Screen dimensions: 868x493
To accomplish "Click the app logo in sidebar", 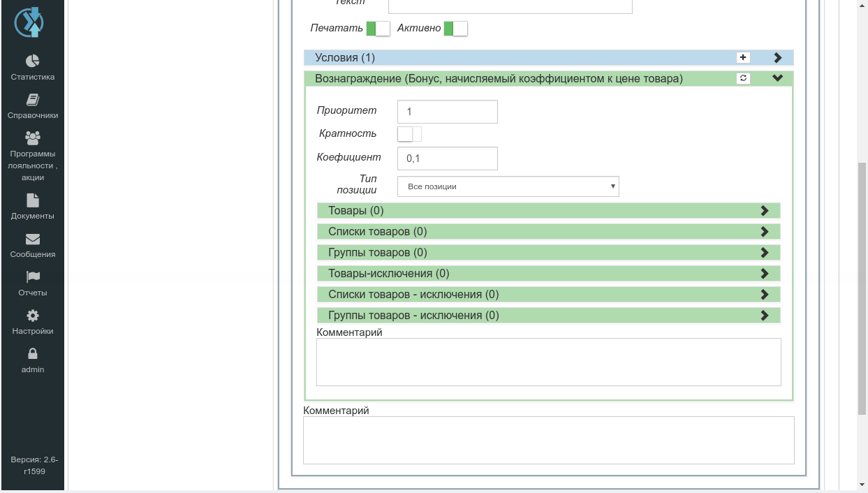I will tap(29, 22).
